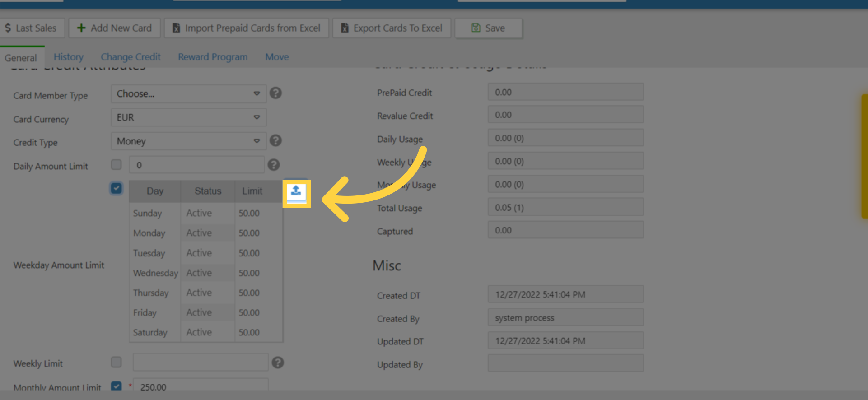This screenshot has height=400, width=868.
Task: Open help for Card Member Type
Action: tap(275, 93)
